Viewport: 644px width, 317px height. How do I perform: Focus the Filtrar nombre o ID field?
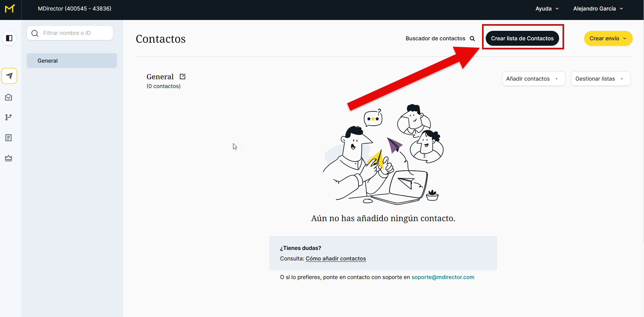(x=74, y=33)
